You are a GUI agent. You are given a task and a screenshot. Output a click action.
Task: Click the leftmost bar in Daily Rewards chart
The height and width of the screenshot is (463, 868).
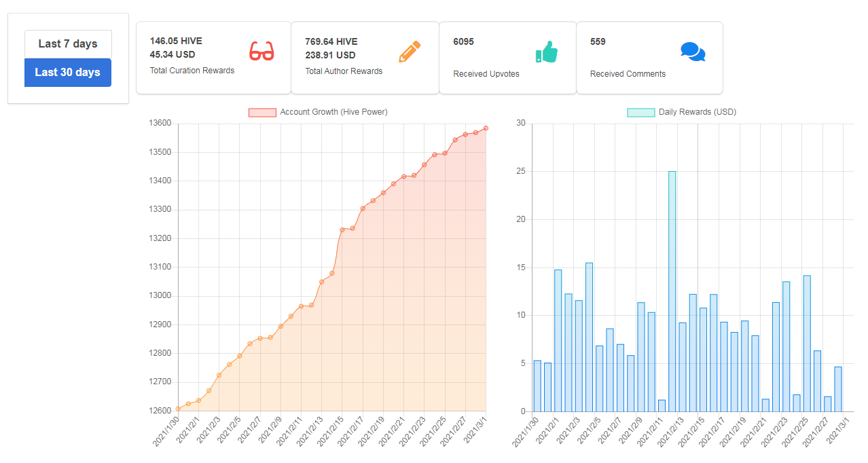pyautogui.click(x=537, y=386)
